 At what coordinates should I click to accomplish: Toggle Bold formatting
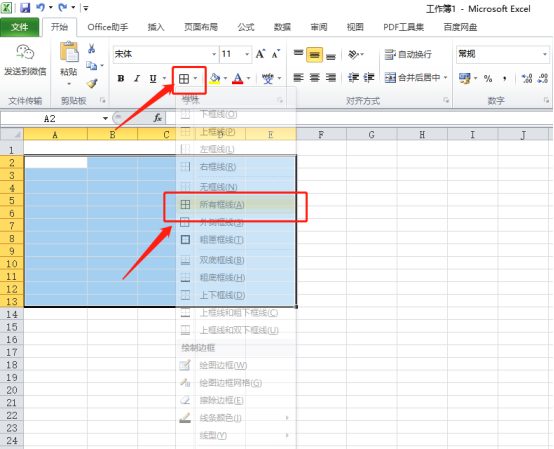click(120, 78)
